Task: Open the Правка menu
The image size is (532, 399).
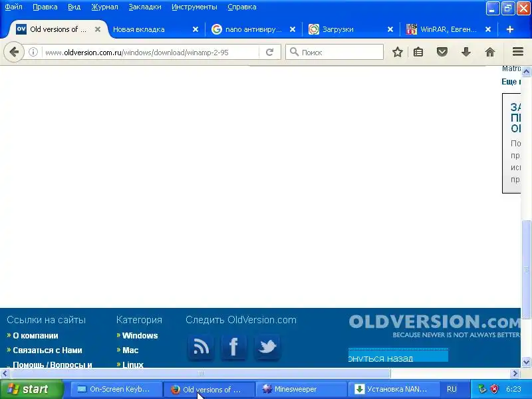Action: pos(45,7)
